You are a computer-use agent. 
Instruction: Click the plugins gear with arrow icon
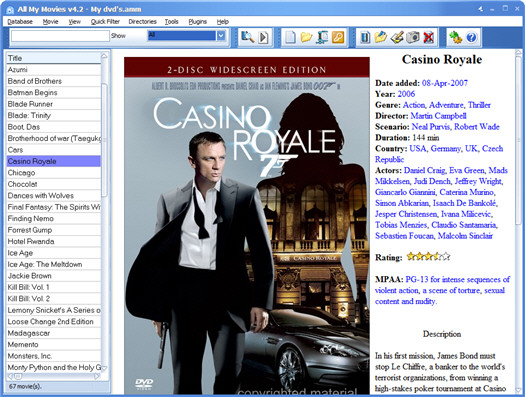pyautogui.click(x=455, y=37)
